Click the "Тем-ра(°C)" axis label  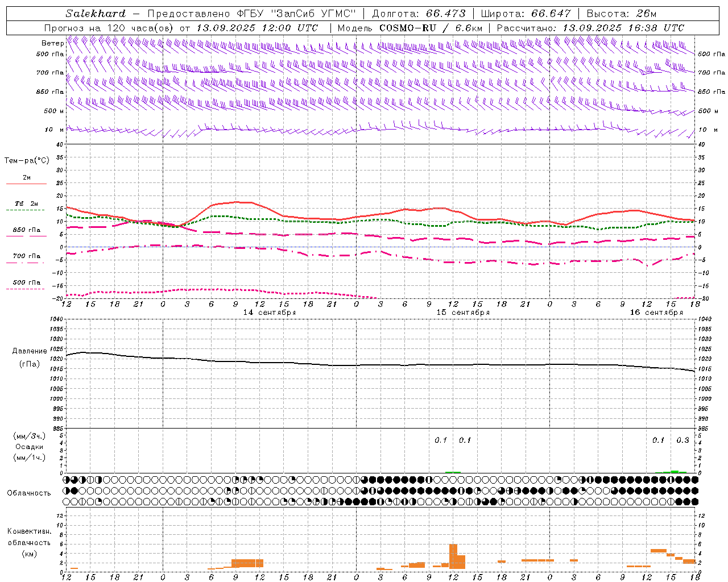[27, 161]
